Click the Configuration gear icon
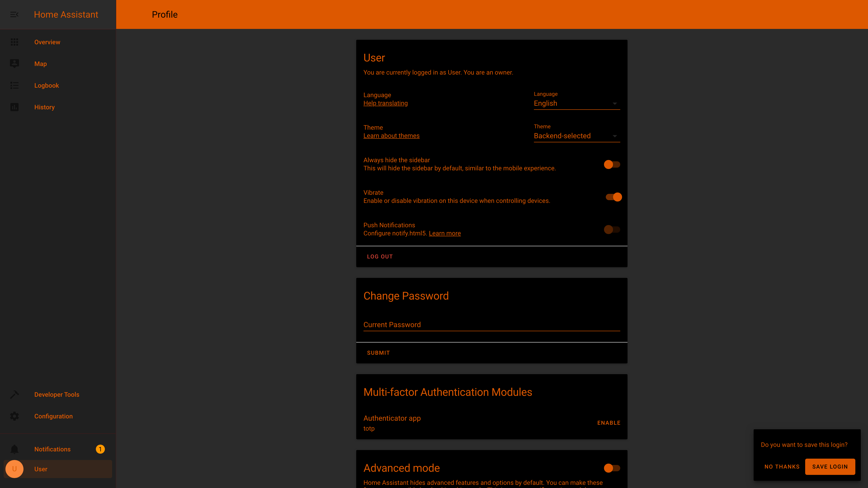 14,416
